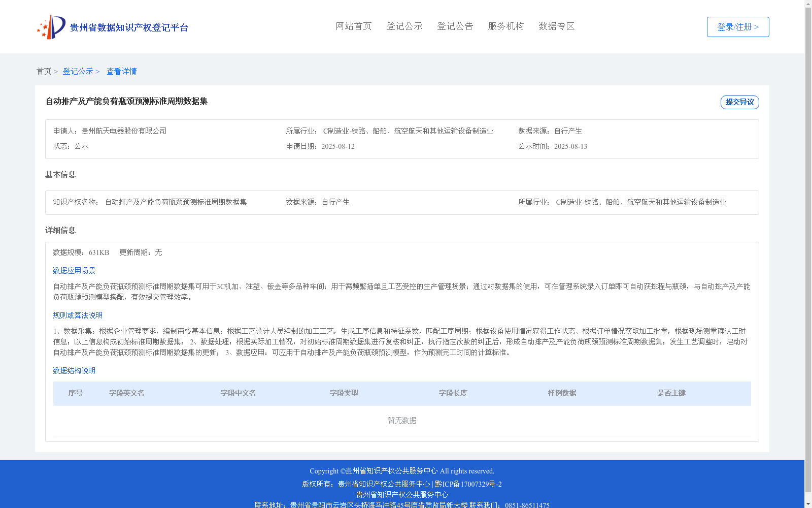This screenshot has height=508, width=812.
Task: Click the 数据结构说明 heading
Action: click(74, 371)
